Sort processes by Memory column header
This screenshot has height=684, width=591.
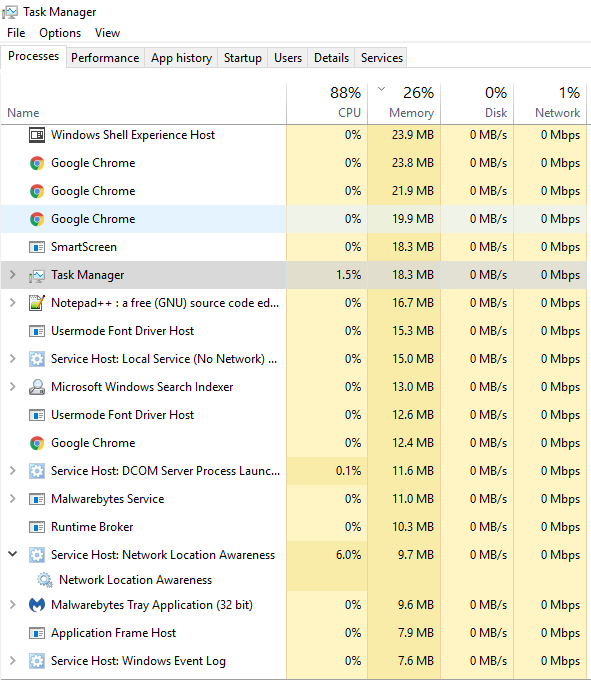[x=404, y=103]
